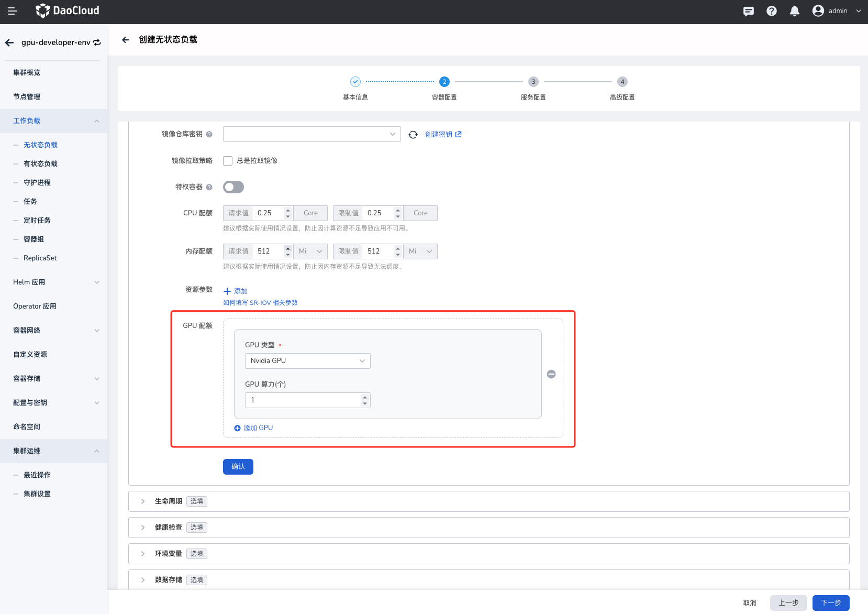Decrease memory limit value stepper

pos(398,255)
